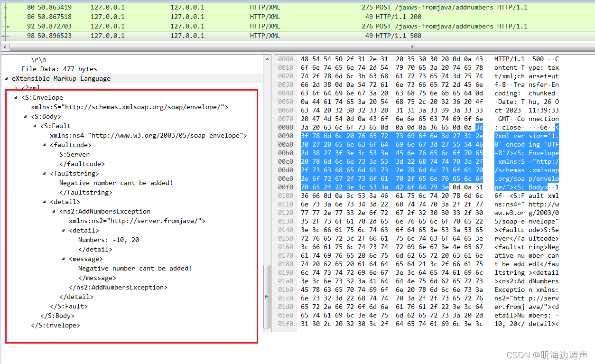
Task: Select the </ns2:AddNumbersException> closing tag
Action: point(118,287)
